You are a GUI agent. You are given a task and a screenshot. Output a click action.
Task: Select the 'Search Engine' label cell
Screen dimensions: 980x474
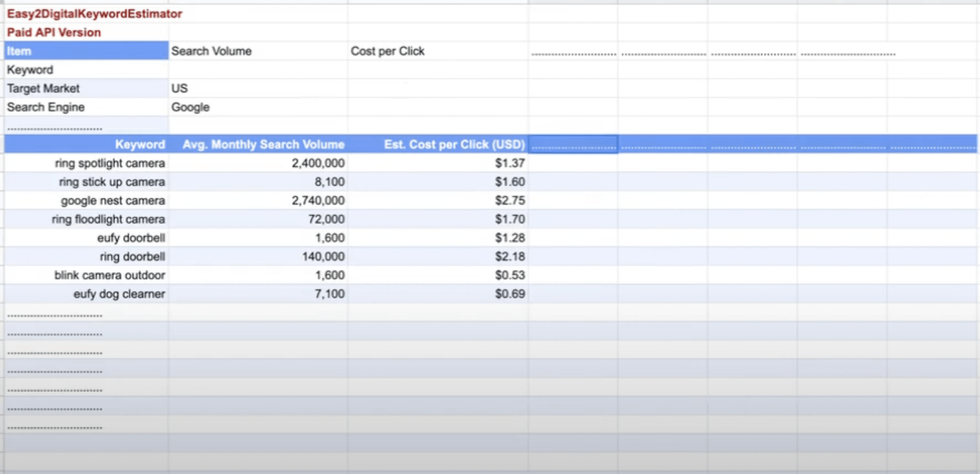pyautogui.click(x=87, y=107)
